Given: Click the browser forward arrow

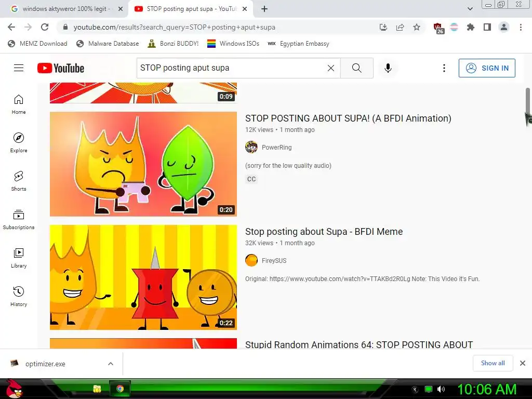Looking at the screenshot, I should [28, 27].
